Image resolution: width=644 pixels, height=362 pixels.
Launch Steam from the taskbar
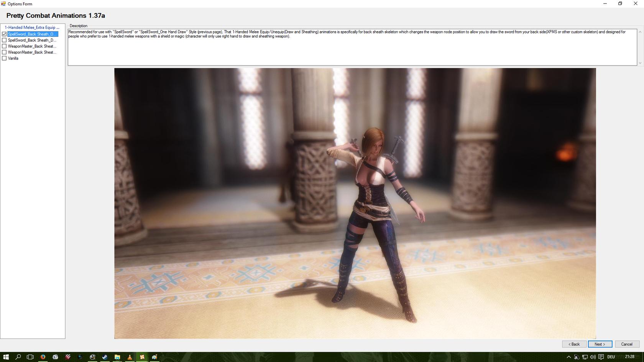tap(105, 357)
